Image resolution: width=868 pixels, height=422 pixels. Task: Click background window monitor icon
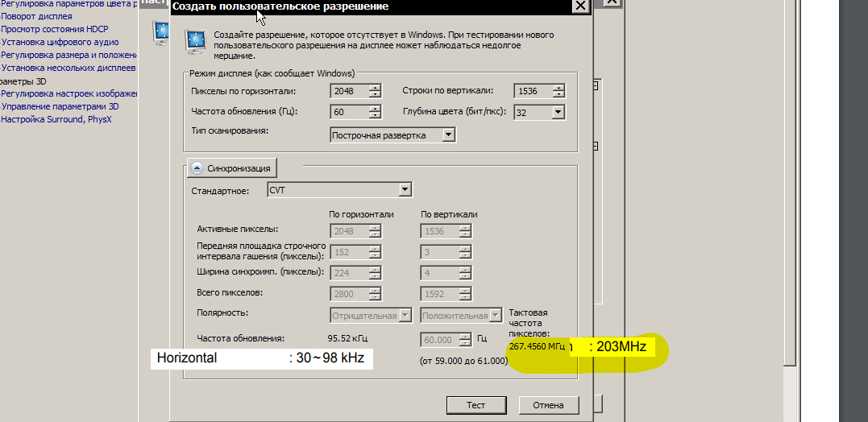click(161, 33)
